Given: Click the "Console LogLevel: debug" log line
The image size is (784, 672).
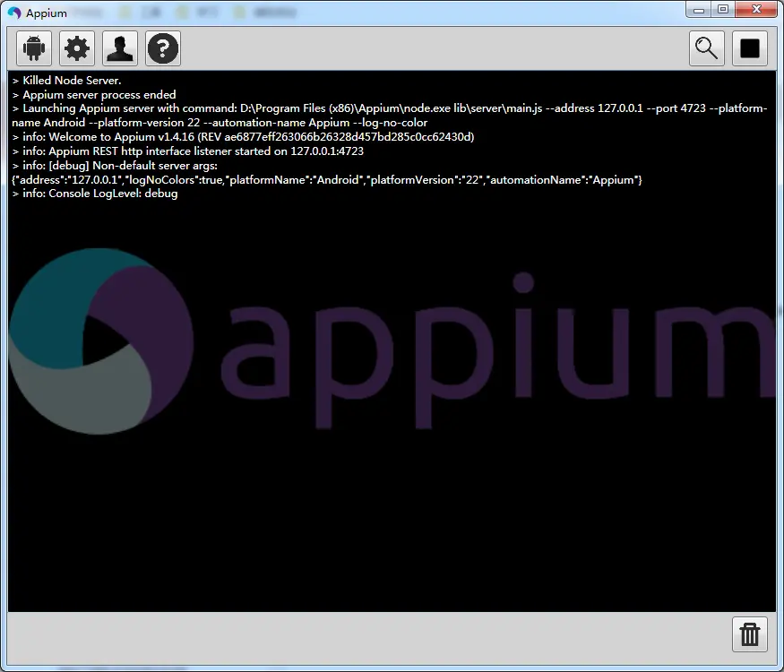Looking at the screenshot, I should point(95,194).
